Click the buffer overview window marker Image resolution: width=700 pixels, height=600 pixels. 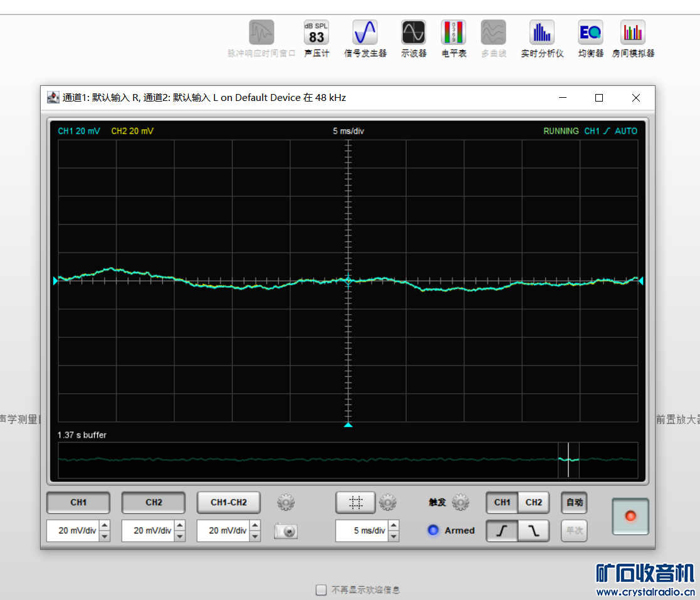pyautogui.click(x=568, y=460)
